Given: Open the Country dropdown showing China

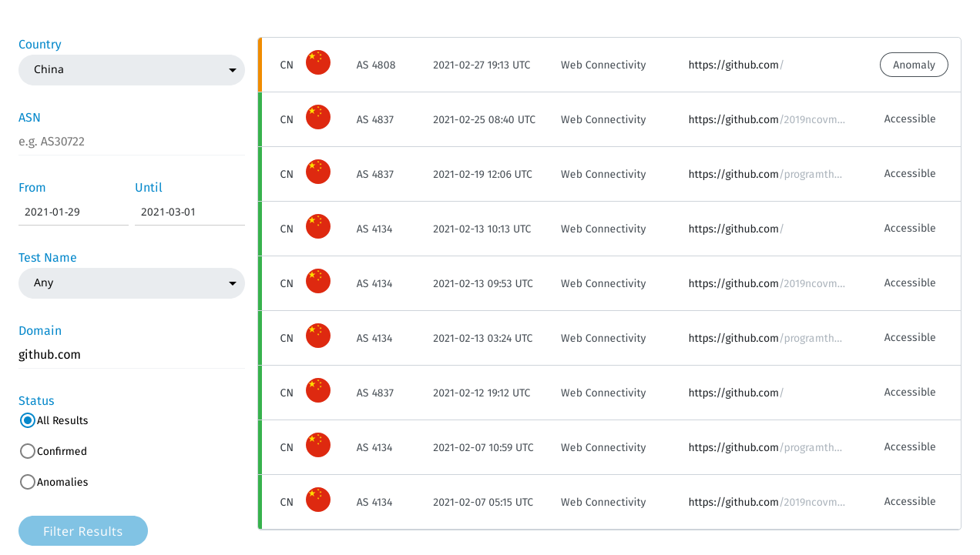Looking at the screenshot, I should click(132, 70).
